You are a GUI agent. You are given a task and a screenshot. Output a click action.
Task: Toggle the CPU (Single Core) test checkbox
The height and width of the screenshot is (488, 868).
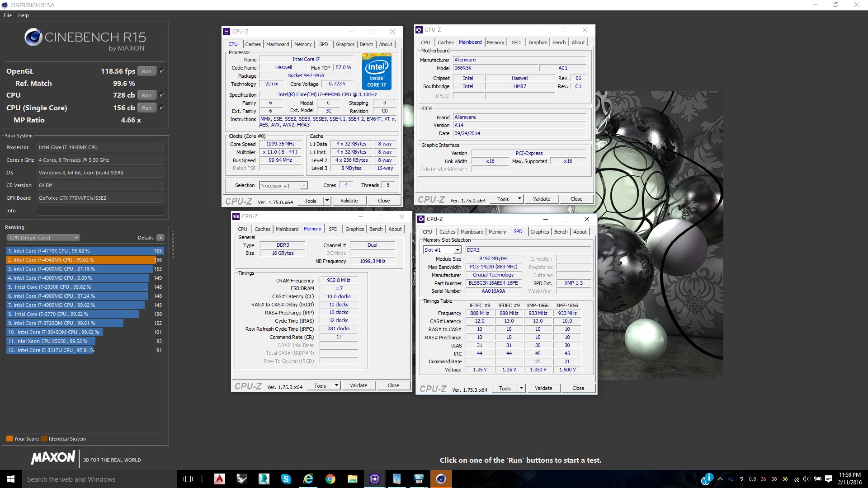(x=162, y=108)
